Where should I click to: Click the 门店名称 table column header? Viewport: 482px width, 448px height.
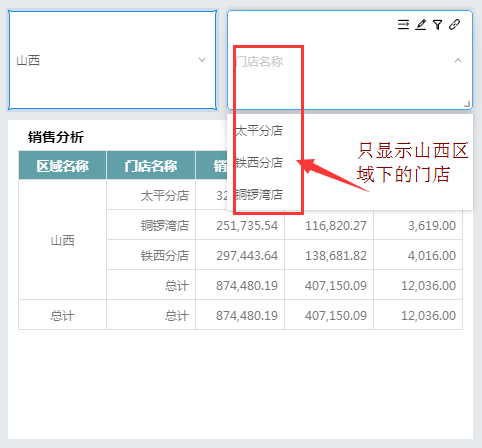(151, 165)
